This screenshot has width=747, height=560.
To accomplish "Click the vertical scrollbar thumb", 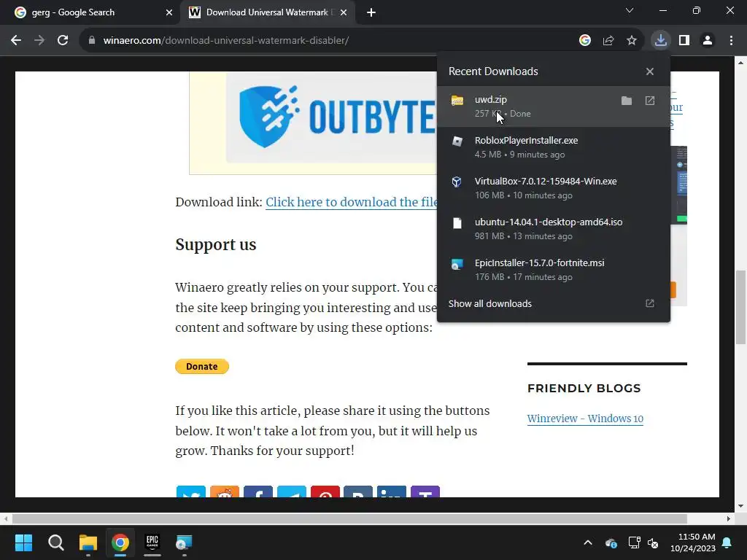I will click(x=740, y=307).
